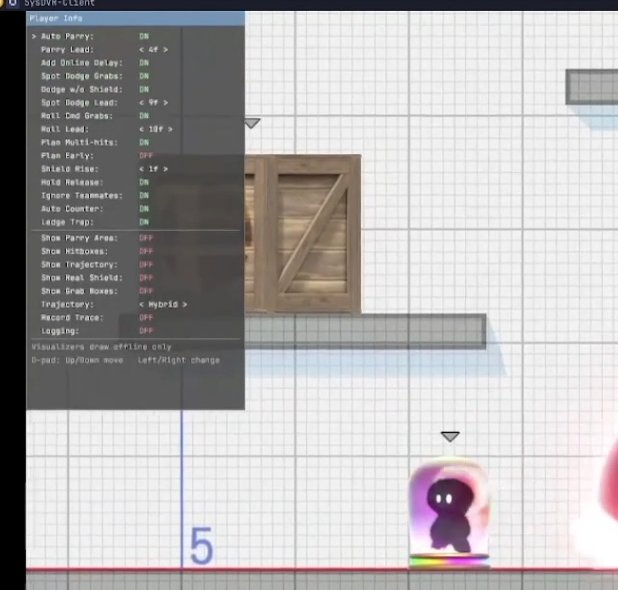Click the selection cursor beside Auto Parry
This screenshot has width=618, height=590.
click(34, 36)
